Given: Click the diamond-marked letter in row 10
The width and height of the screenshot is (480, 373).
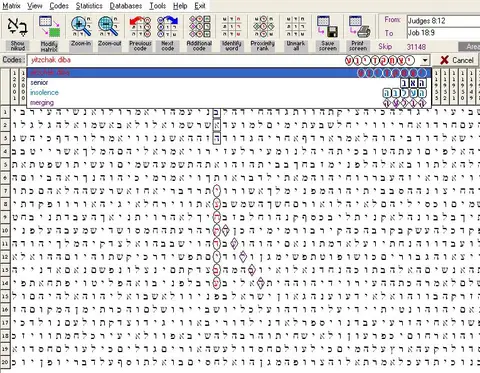Looking at the screenshot, I should coord(226,231).
